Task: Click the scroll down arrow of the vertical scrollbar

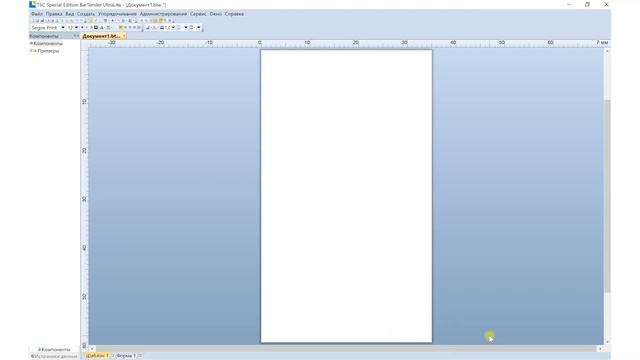Action: (607, 342)
